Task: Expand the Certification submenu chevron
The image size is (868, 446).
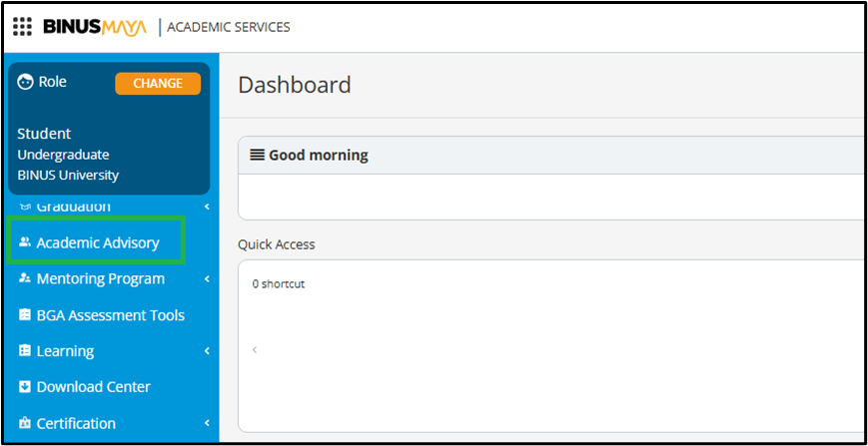Action: (x=207, y=423)
